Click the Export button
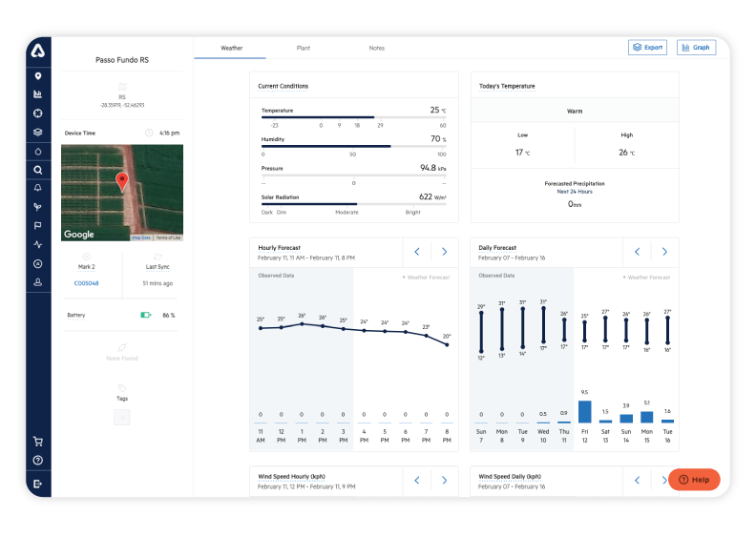Viewport: 756px width, 536px height. [647, 47]
